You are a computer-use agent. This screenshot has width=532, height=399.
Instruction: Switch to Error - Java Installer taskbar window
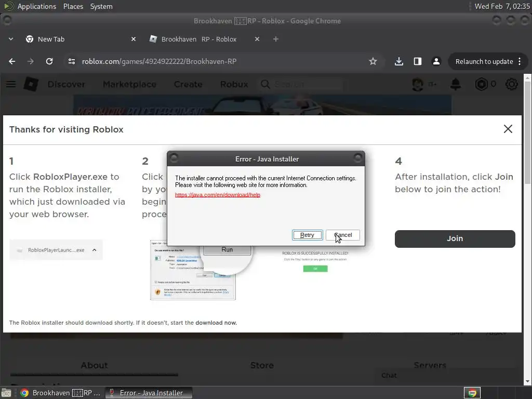point(149,393)
